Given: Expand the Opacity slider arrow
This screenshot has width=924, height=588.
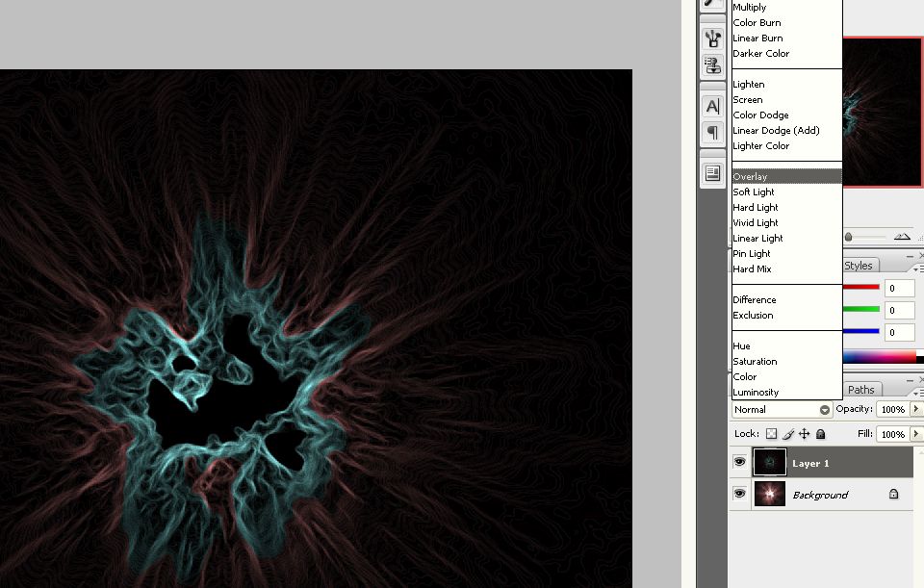Looking at the screenshot, I should click(x=915, y=410).
